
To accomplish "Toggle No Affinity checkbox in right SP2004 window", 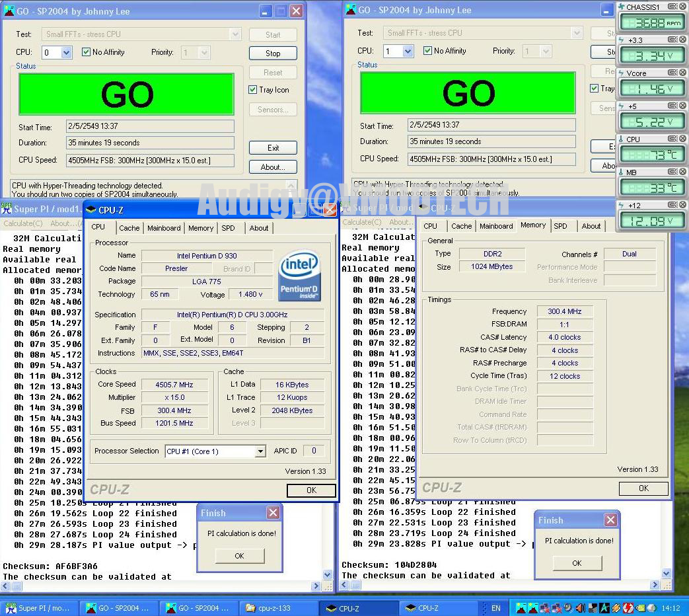I will 427,51.
